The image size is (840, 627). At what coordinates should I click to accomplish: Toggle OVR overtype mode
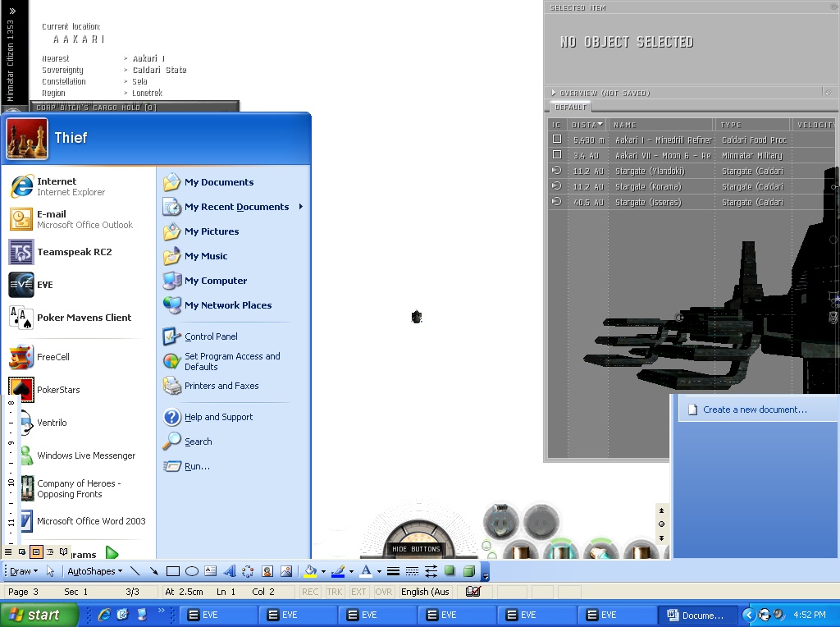(383, 592)
